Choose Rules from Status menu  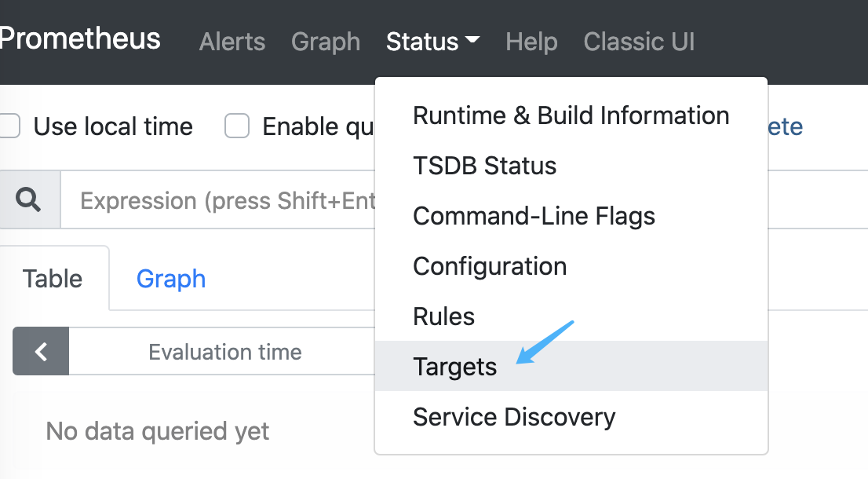point(571,316)
